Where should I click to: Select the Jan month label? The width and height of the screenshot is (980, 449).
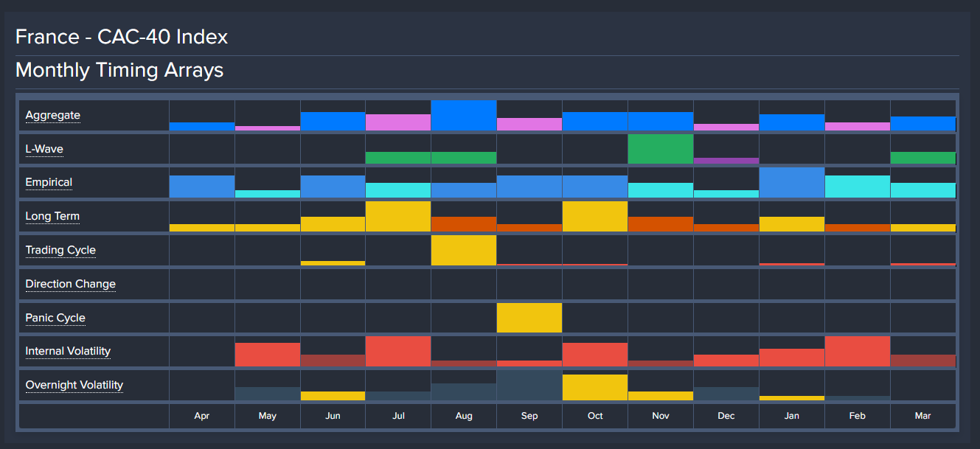tap(792, 416)
